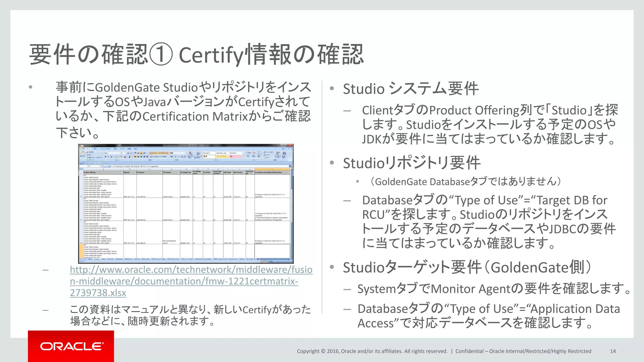The image size is (644, 362).
Task: Click the slide title 要件の確認① Certify情報の確認
Action: pos(197,55)
